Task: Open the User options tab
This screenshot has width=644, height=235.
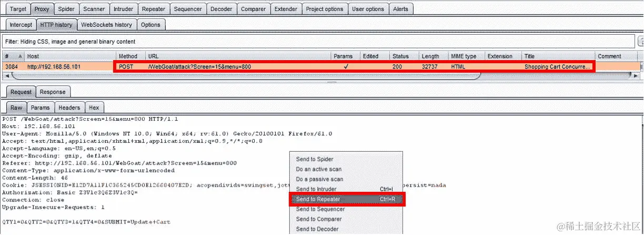Action: click(368, 8)
